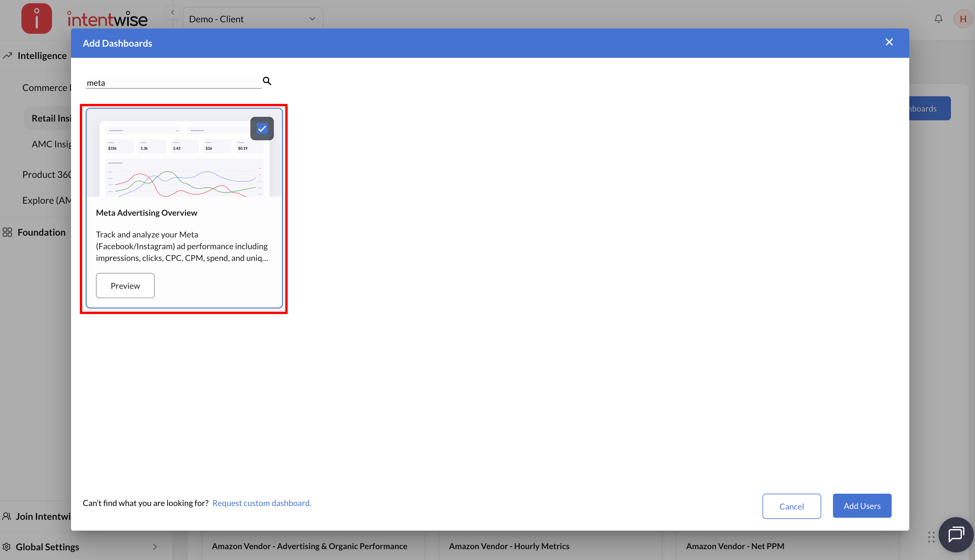This screenshot has width=975, height=560.
Task: Click the Add Users button
Action: click(862, 506)
